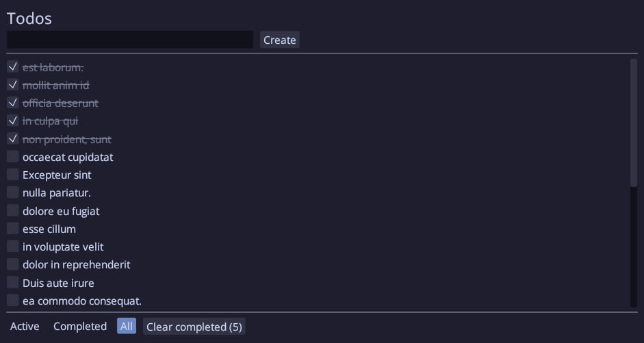Check off 'esse cillum' item
This screenshot has width=644, height=343.
point(13,229)
